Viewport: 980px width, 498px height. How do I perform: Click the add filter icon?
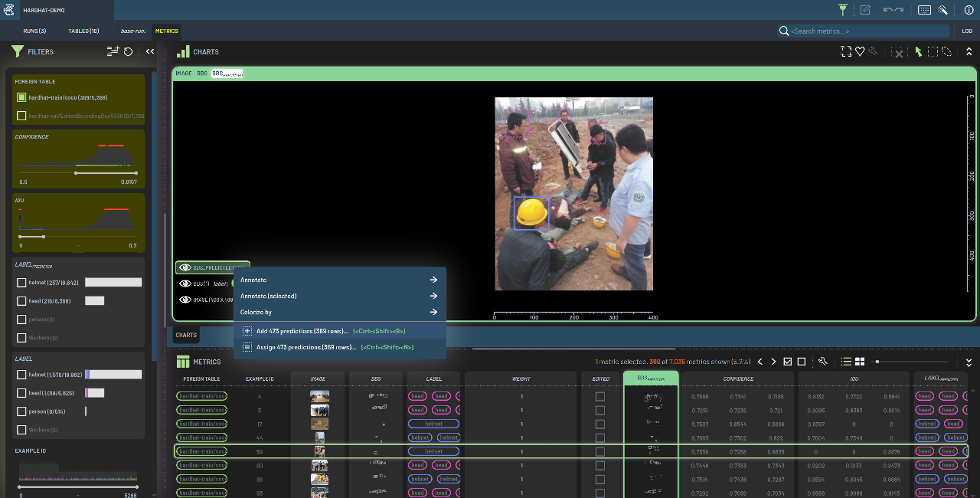point(113,51)
